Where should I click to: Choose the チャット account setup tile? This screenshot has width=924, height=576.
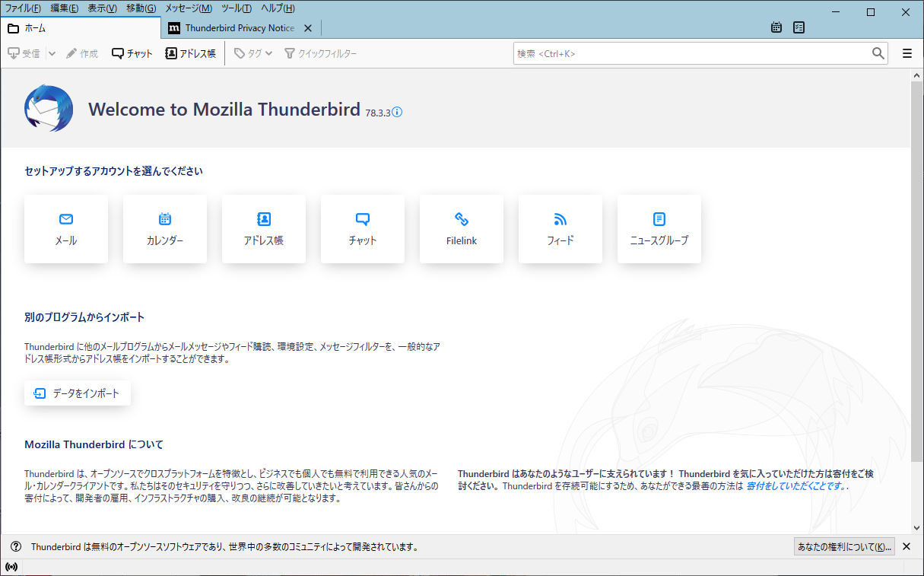pyautogui.click(x=363, y=229)
